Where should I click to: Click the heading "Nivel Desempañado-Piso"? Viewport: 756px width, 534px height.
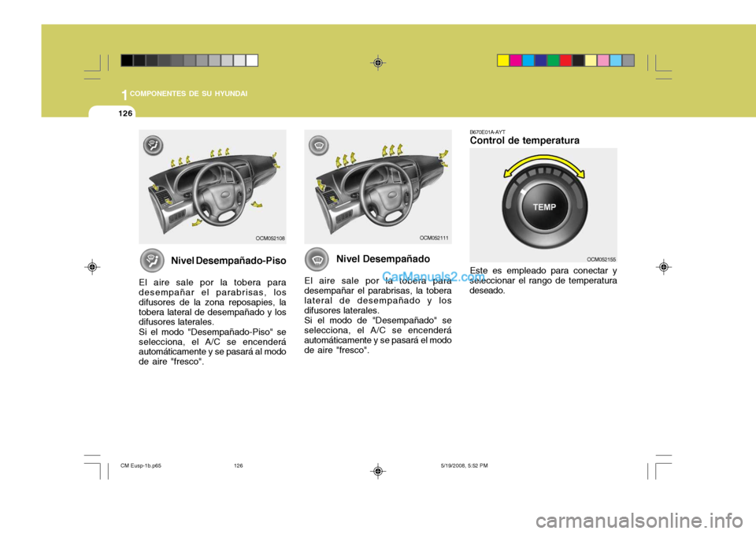(x=228, y=261)
